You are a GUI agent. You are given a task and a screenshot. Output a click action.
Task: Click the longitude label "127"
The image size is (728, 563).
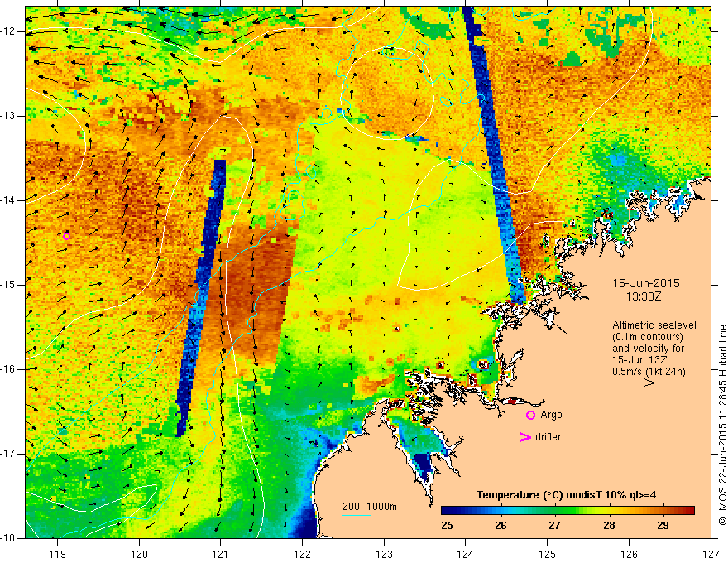711,554
